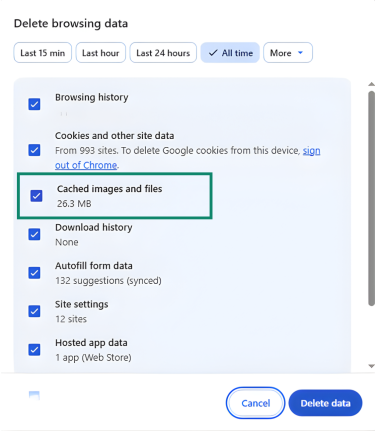
Task: Click the vertical scrollbar thumb
Action: (371, 198)
